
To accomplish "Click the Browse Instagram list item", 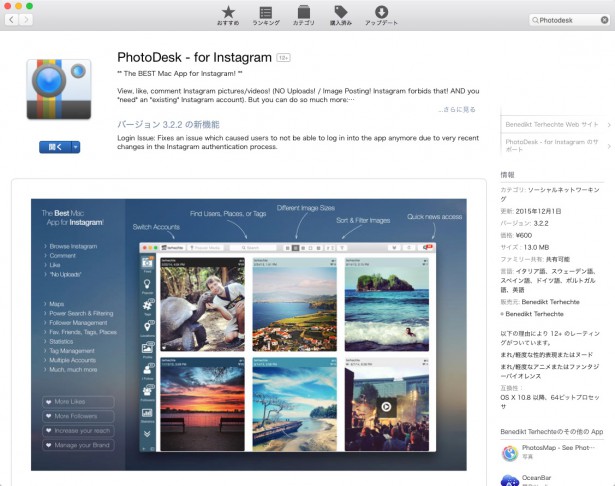I will 73,246.
